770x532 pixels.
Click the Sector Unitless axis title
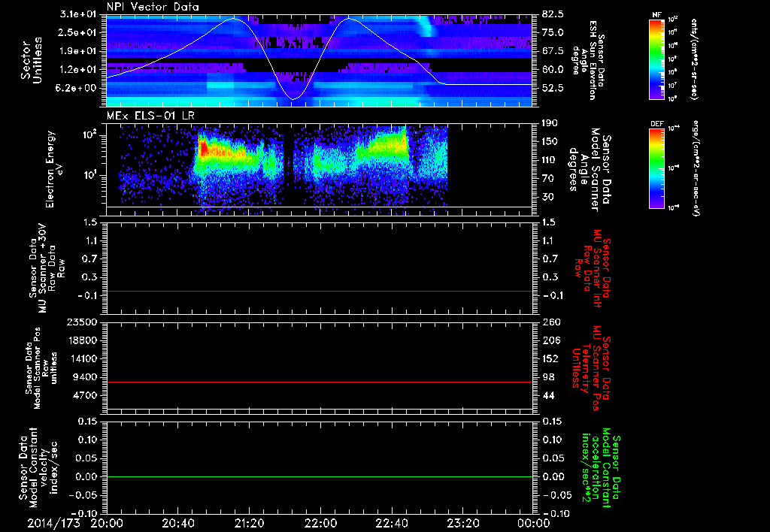[x=32, y=60]
